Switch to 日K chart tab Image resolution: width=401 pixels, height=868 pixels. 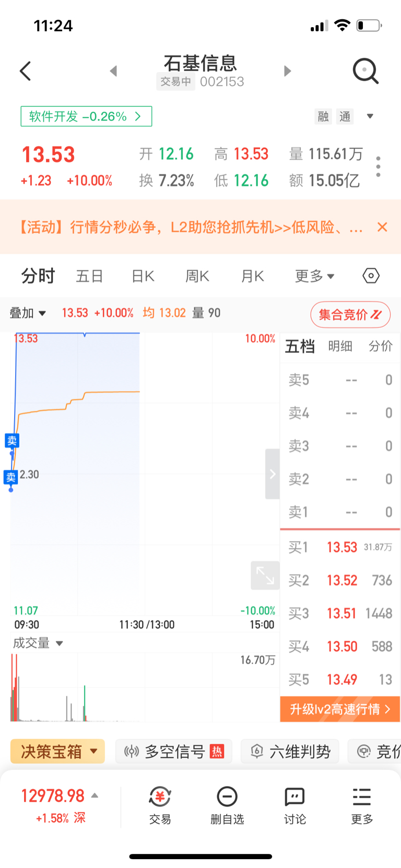tap(143, 276)
